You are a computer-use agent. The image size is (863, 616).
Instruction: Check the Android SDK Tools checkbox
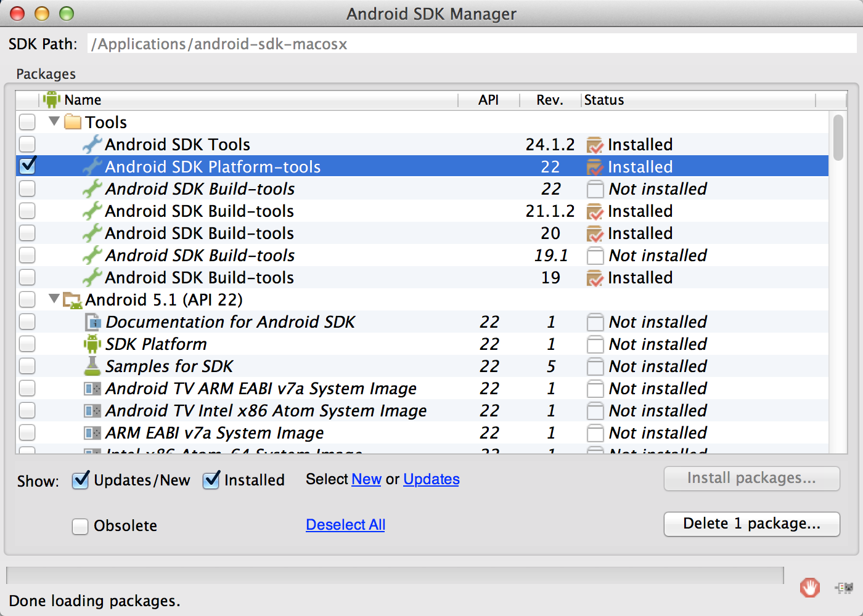click(27, 144)
